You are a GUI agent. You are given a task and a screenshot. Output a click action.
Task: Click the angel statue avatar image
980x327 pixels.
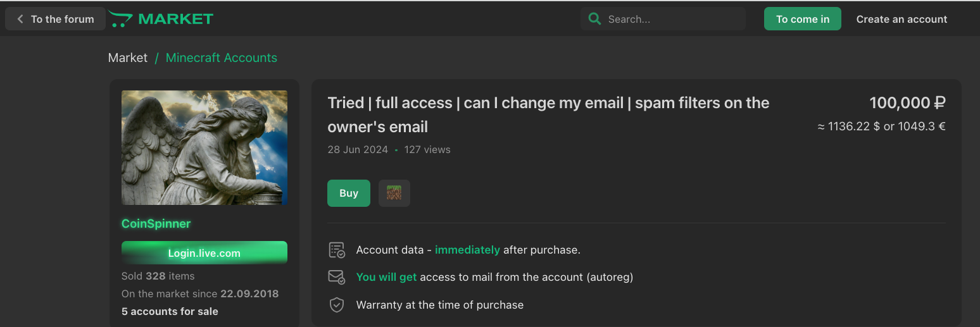coord(204,147)
